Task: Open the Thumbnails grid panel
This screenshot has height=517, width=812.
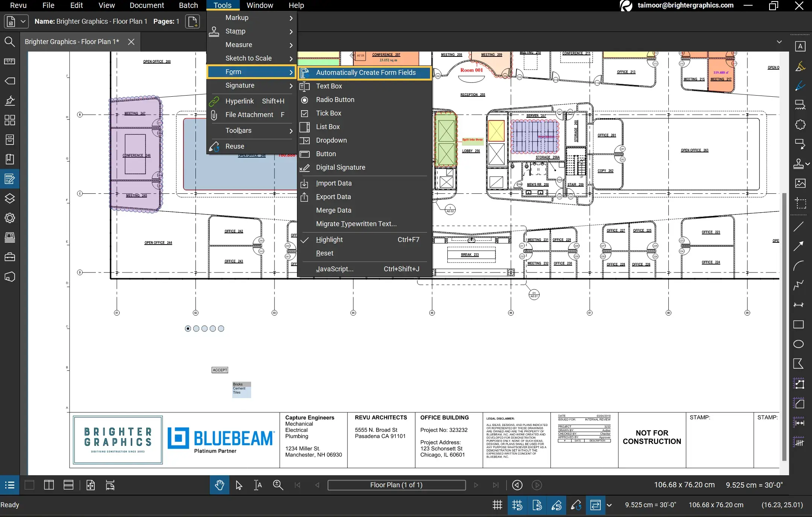Action: tap(10, 120)
